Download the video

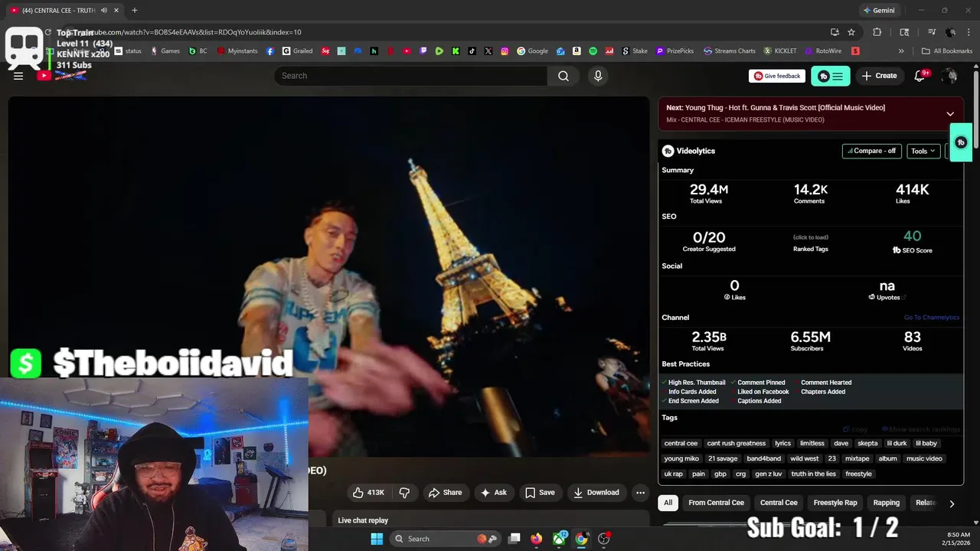(596, 493)
